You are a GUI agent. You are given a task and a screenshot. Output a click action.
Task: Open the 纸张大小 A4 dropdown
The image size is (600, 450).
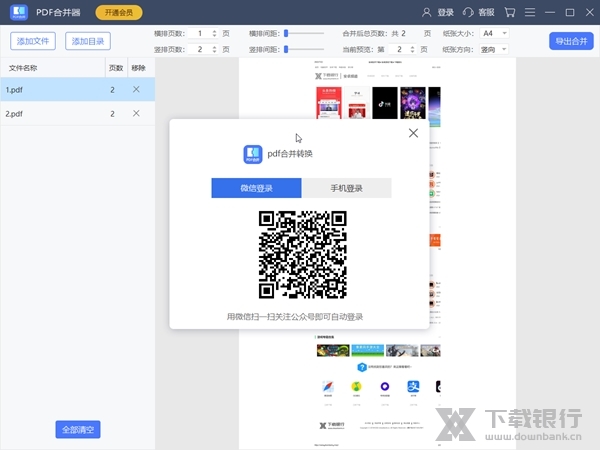point(494,33)
